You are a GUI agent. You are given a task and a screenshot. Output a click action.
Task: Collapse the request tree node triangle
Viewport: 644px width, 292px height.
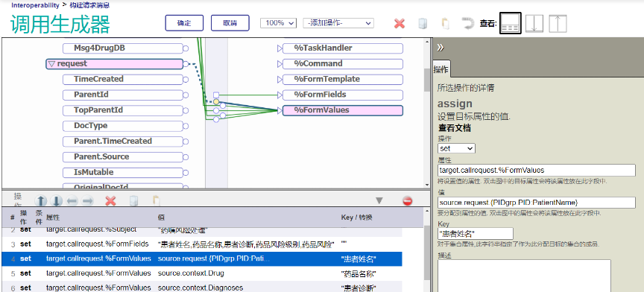click(51, 63)
